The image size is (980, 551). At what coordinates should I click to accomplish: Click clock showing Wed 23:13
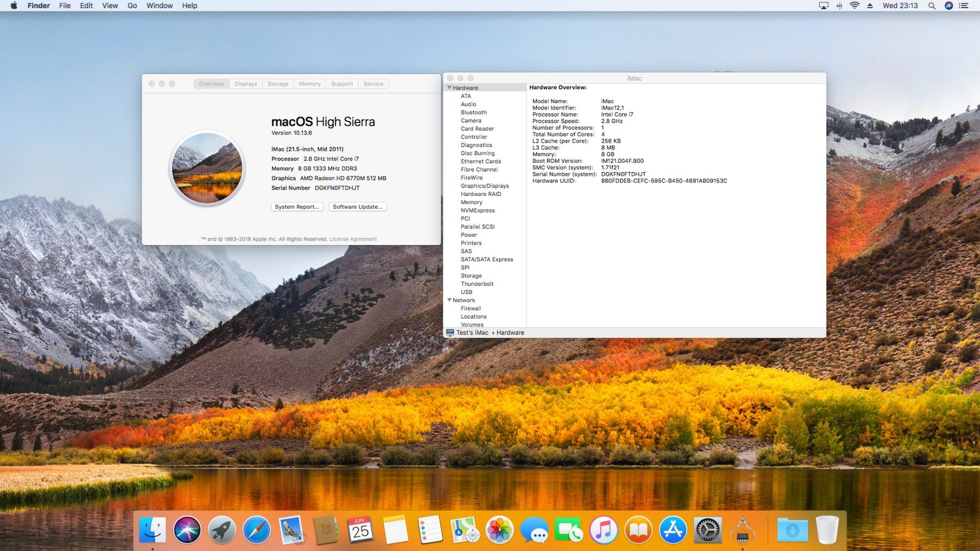pos(900,5)
